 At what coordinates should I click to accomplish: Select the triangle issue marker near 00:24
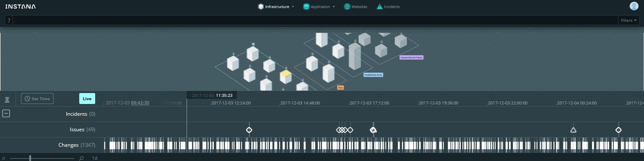573,130
